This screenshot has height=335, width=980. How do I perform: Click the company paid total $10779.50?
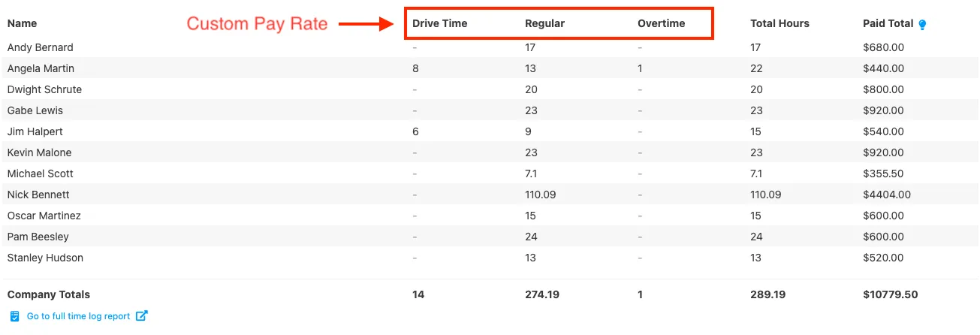pyautogui.click(x=890, y=294)
